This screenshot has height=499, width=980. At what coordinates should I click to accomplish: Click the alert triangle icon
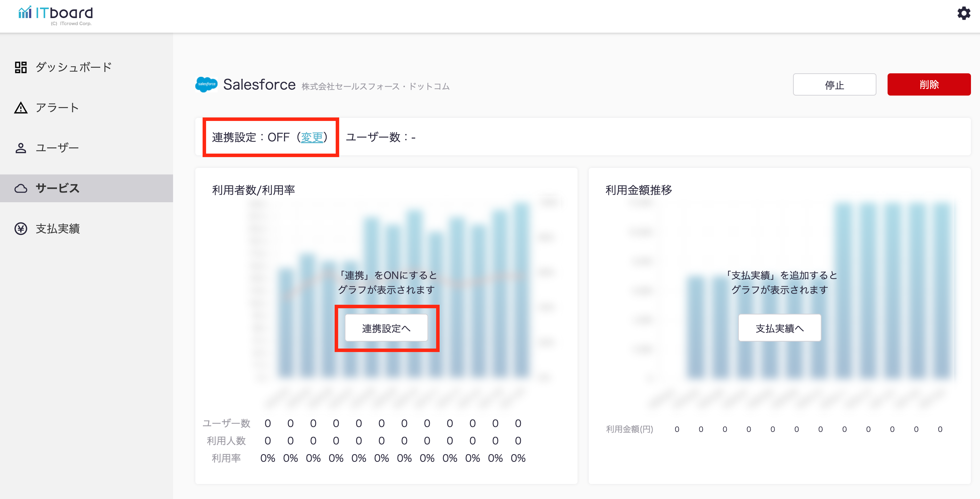(x=21, y=108)
